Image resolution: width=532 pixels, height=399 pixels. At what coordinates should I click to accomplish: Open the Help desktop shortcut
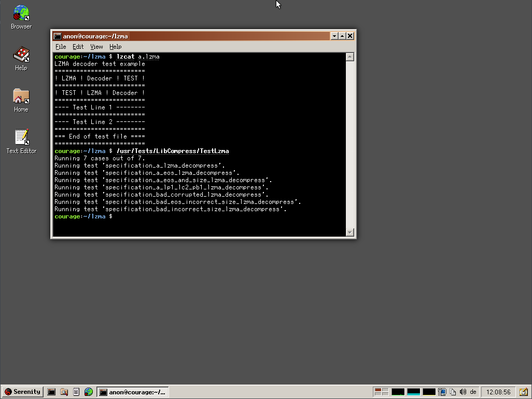point(21,59)
